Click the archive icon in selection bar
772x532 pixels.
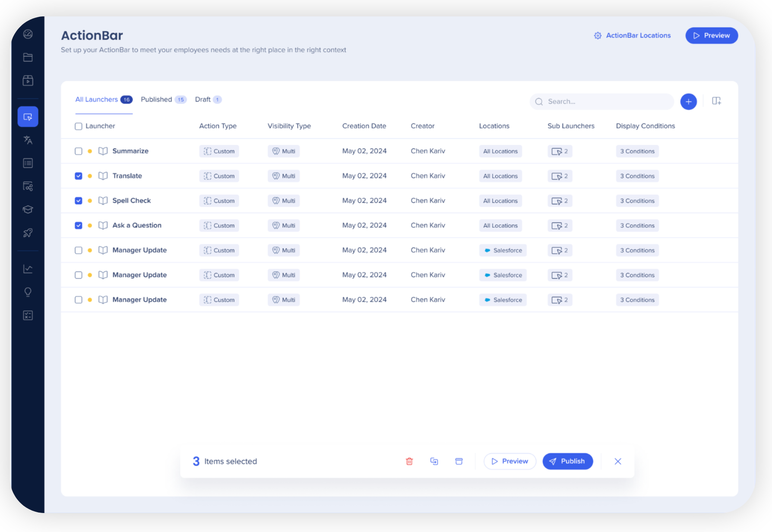coord(459,461)
